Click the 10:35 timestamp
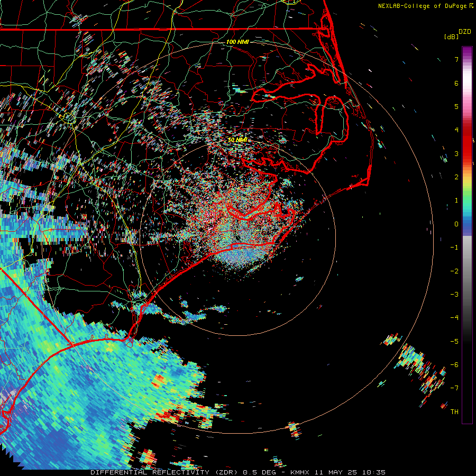 coord(374,472)
